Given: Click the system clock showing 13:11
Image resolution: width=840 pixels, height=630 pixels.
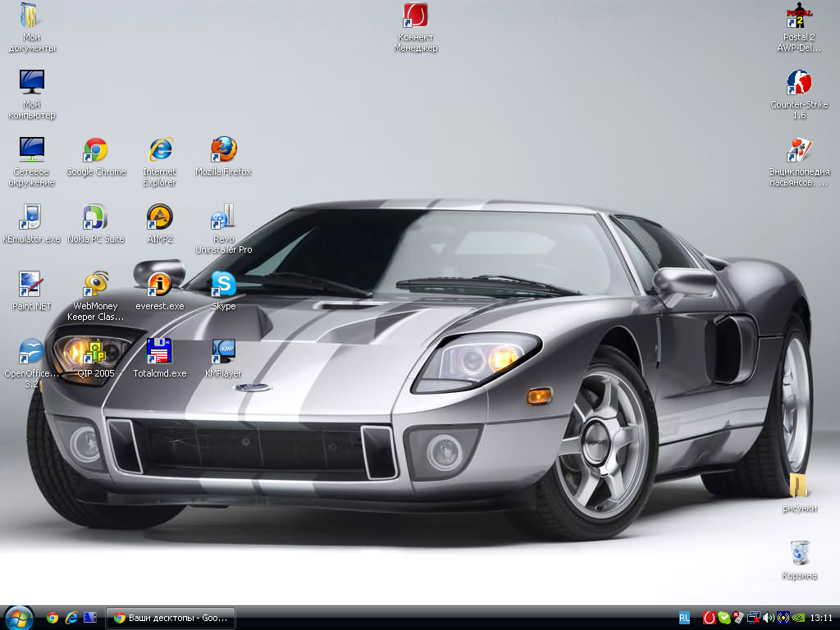Looking at the screenshot, I should point(821,618).
